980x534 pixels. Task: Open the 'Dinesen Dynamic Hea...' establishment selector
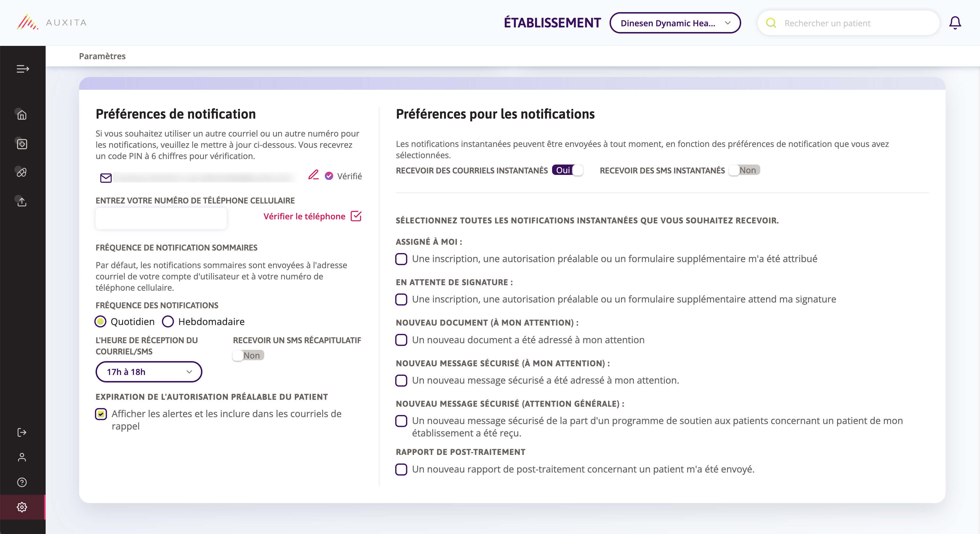pos(675,23)
